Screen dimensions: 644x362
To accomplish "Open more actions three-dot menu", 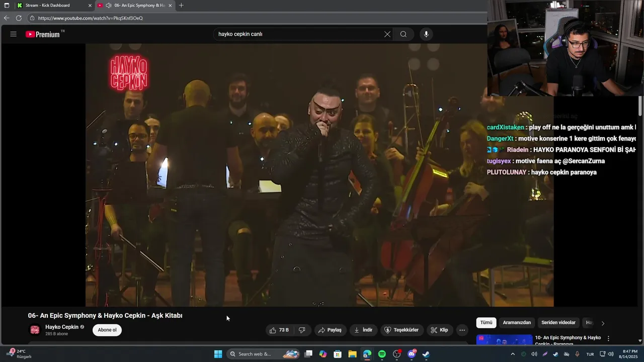I will [x=462, y=330].
